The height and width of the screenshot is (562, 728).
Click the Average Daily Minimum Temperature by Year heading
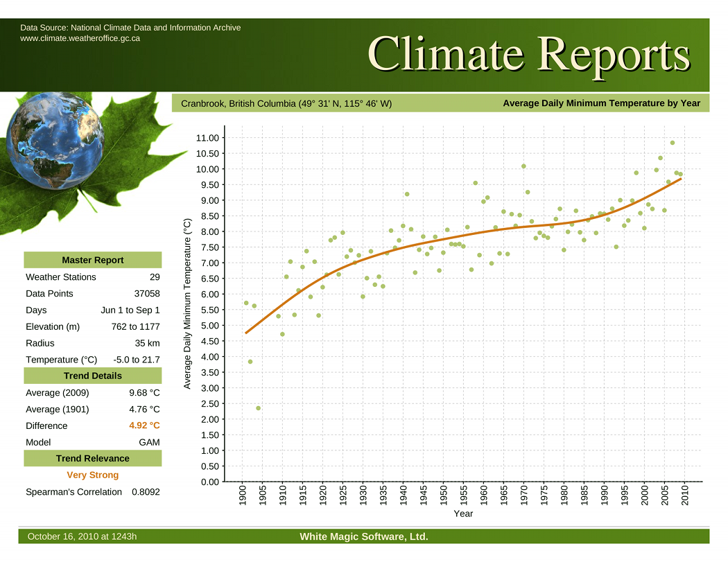(x=601, y=103)
